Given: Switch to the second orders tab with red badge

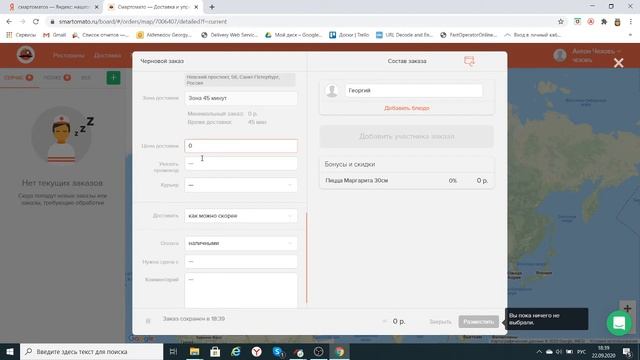Looking at the screenshot, I should (x=57, y=78).
